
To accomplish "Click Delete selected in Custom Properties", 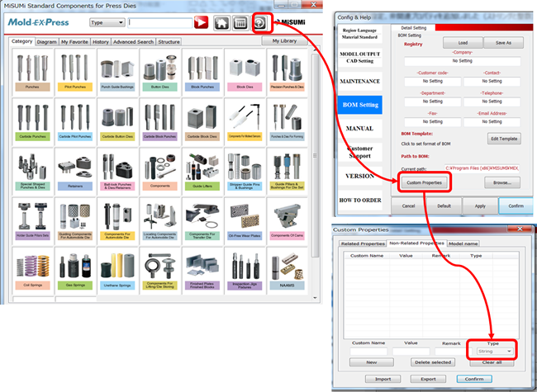I will (433, 362).
